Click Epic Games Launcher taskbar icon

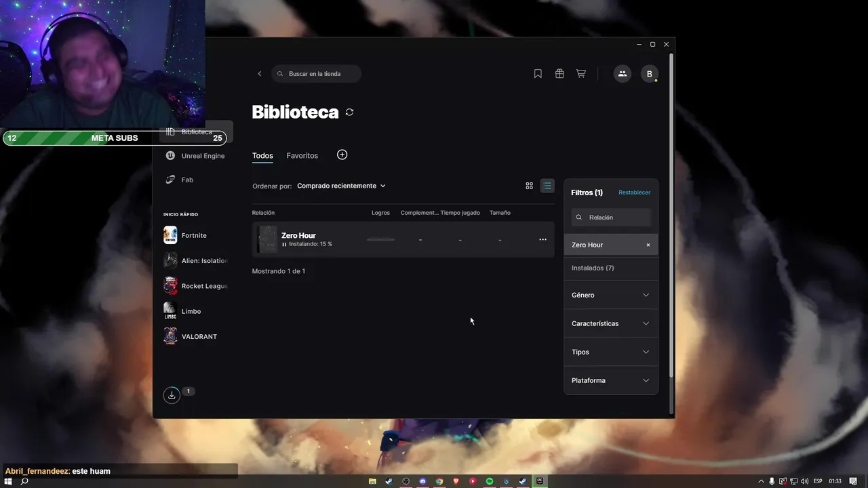point(540,481)
